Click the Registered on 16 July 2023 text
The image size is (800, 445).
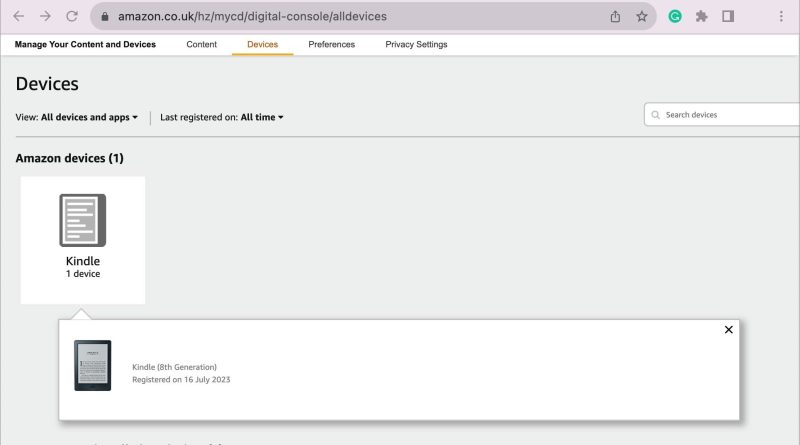tap(181, 380)
